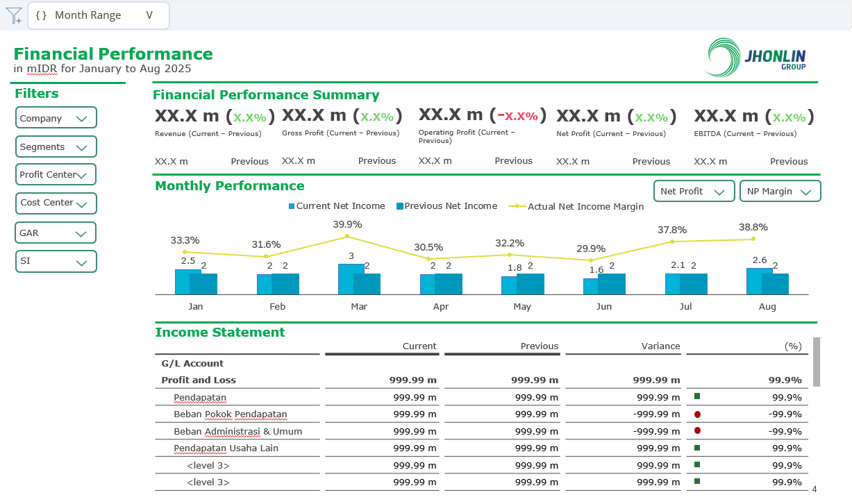
Task: Click the Jhonlin Group logo
Action: (x=755, y=57)
